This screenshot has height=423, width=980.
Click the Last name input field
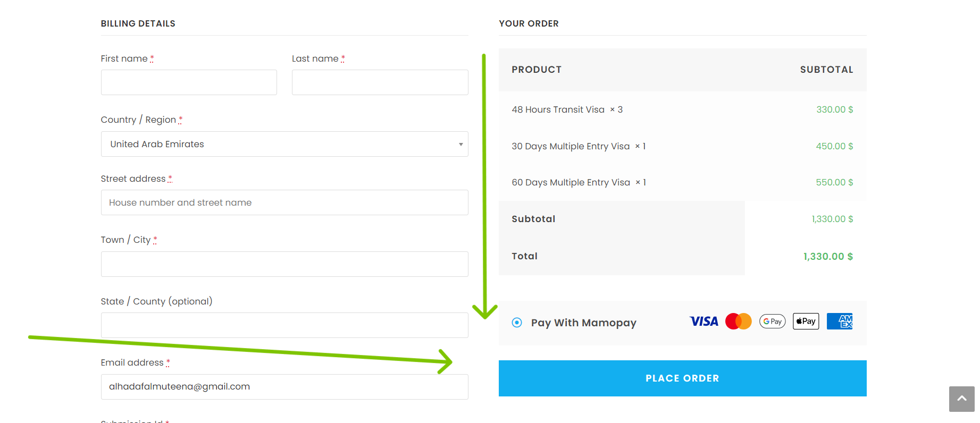tap(380, 82)
